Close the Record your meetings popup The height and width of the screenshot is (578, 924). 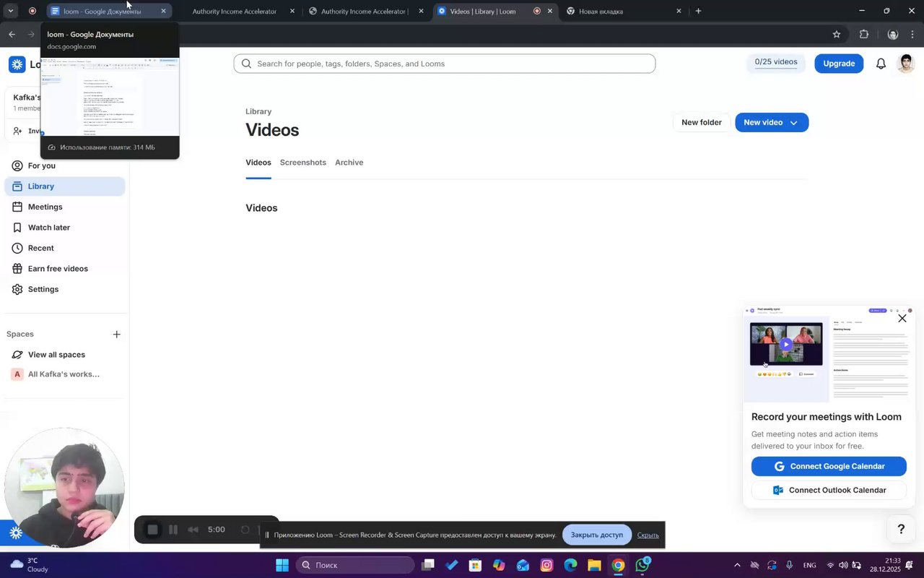click(x=902, y=318)
